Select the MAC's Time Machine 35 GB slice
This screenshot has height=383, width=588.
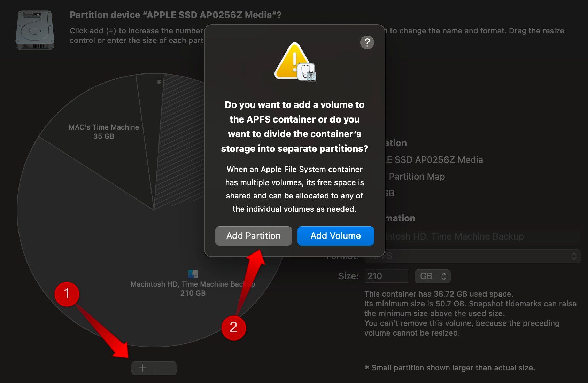(104, 132)
